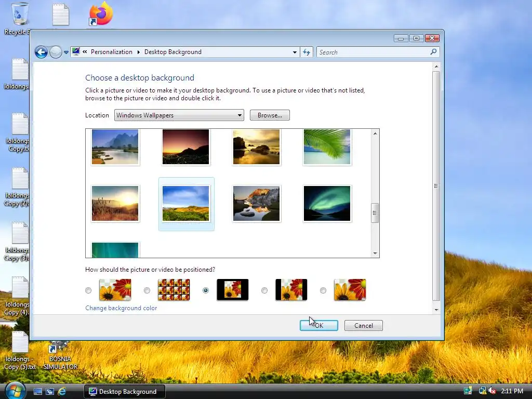Click the magnifier search icon
Viewport: 532px width, 399px height.
click(x=433, y=52)
